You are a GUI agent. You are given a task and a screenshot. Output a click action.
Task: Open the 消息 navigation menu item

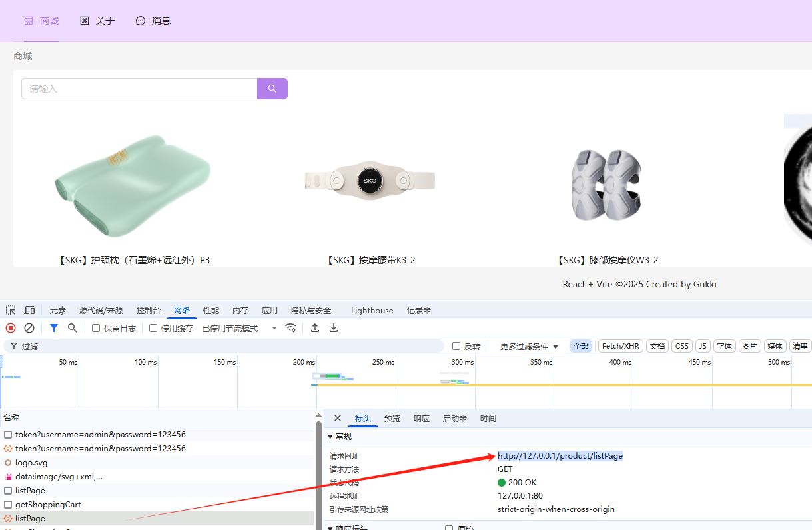coord(153,21)
